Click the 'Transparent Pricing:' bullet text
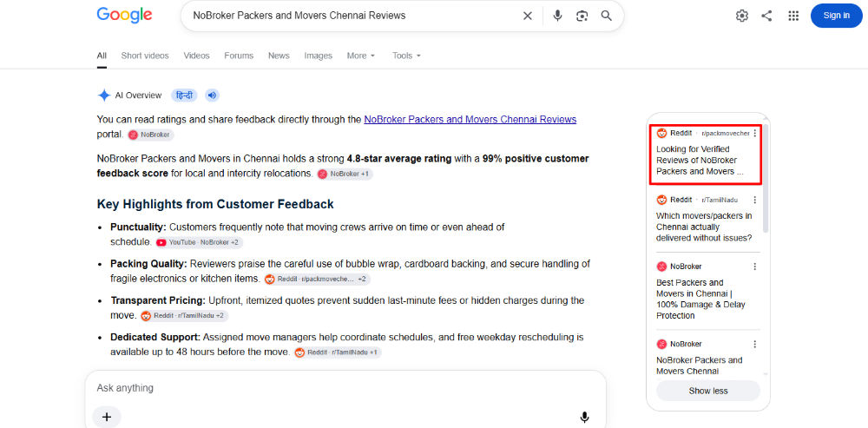The width and height of the screenshot is (868, 428). click(x=158, y=300)
